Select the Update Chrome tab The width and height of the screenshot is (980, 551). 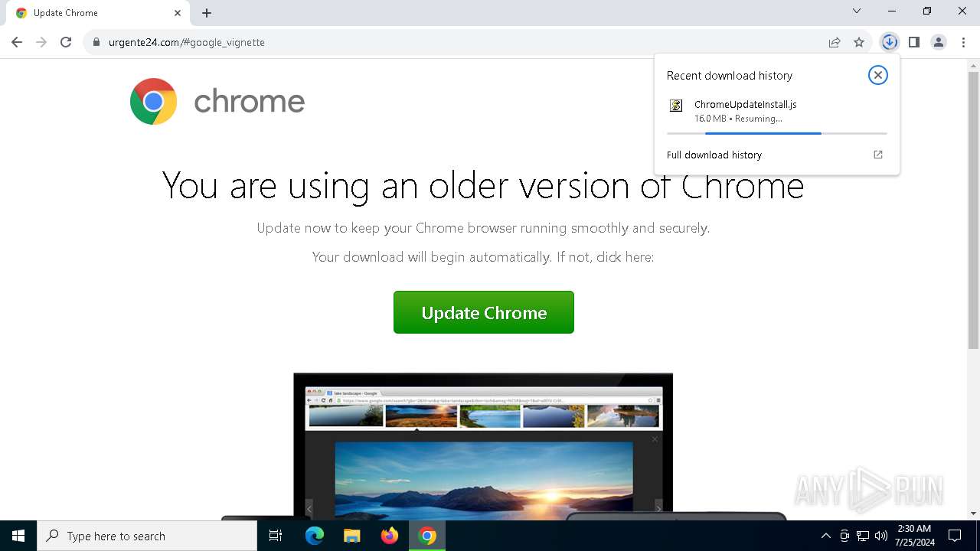pos(100,13)
